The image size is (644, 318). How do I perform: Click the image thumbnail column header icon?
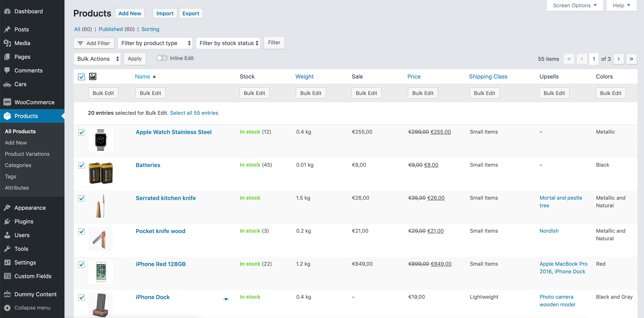(x=92, y=76)
